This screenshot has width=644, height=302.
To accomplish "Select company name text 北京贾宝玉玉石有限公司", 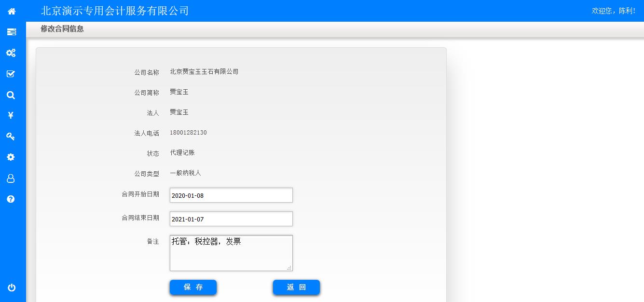I will pyautogui.click(x=204, y=72).
